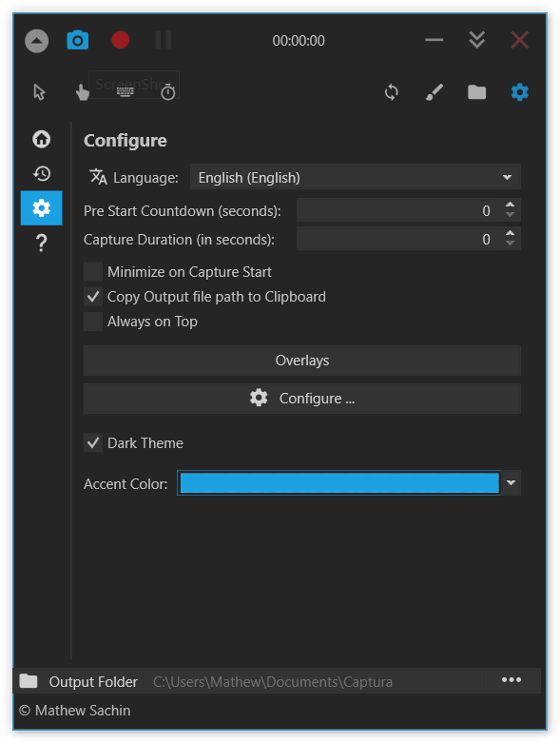Uncheck Copy Output file path to Clipboard
Image resolution: width=560 pixels, height=743 pixels.
(93, 297)
